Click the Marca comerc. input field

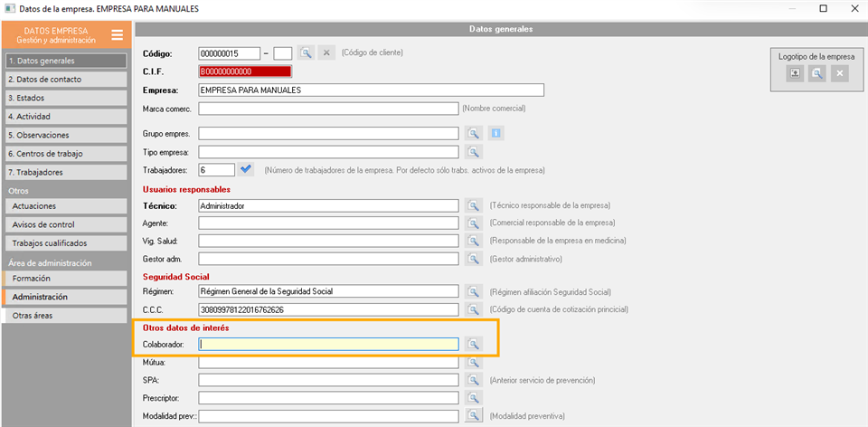(x=328, y=109)
